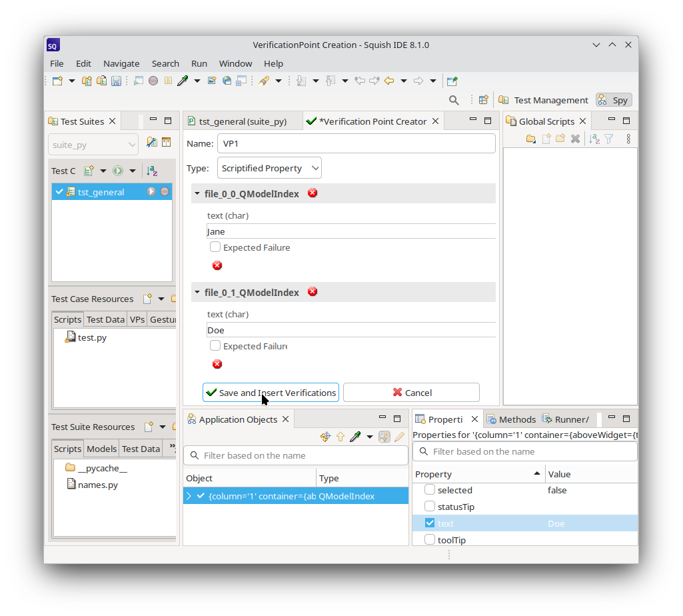Switch to the tst_general (suite_py) editor tab
The height and width of the screenshot is (616, 683).
coord(243,121)
